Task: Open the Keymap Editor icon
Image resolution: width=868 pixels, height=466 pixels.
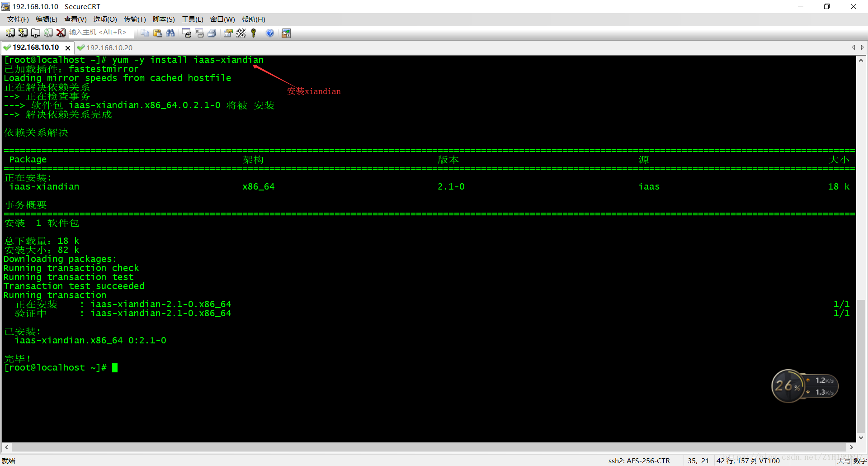Action: click(241, 33)
